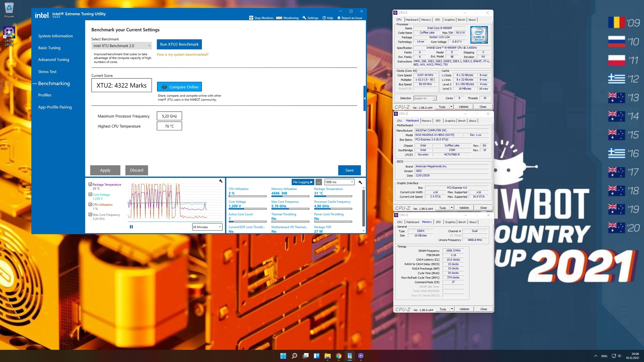
Task: Click the CPU Utilization bar in monitors
Action: (x=248, y=196)
